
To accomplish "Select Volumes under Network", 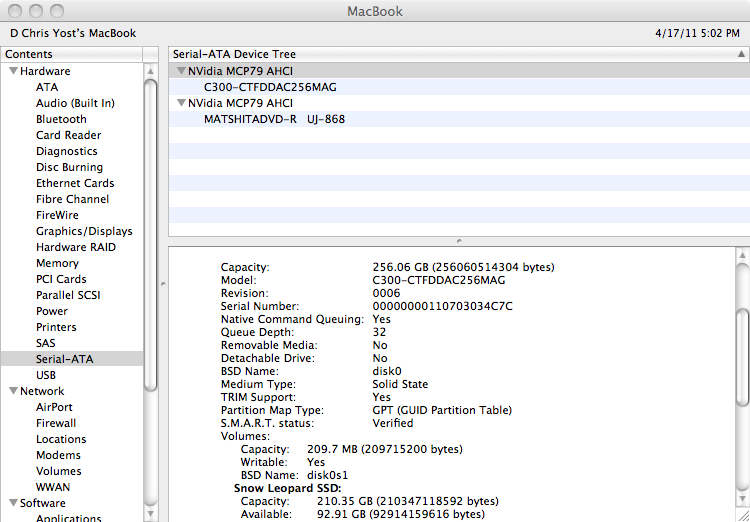I will coord(58,471).
